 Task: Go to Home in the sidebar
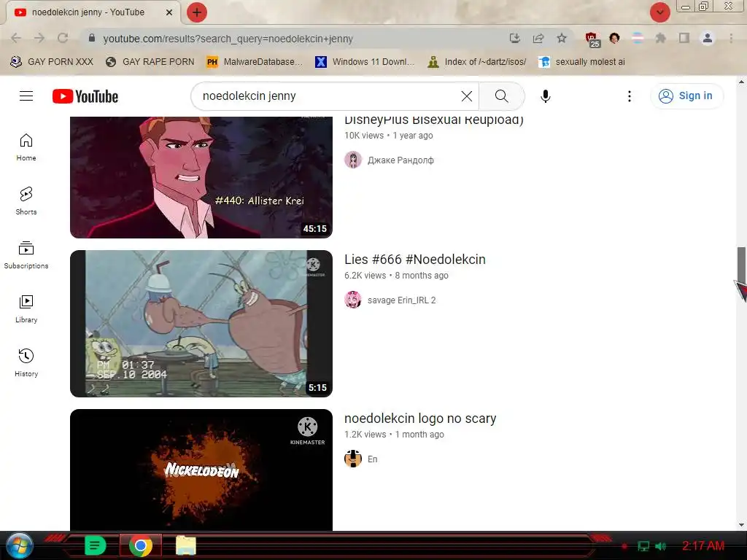pyautogui.click(x=26, y=147)
